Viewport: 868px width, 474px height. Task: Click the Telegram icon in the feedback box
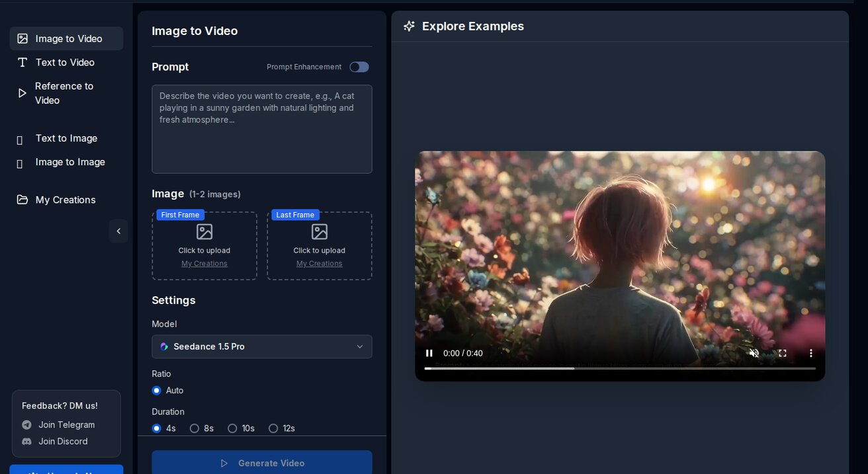coord(26,424)
